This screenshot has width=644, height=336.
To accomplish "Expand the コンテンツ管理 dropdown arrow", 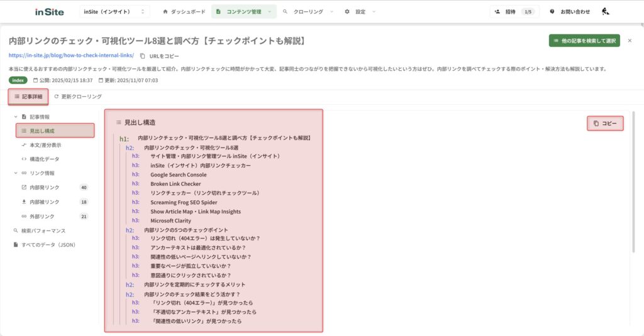I will coord(269,12).
